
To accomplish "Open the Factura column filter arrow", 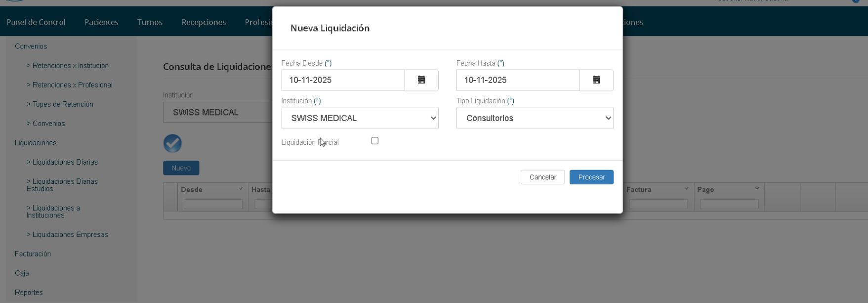I will (x=686, y=189).
